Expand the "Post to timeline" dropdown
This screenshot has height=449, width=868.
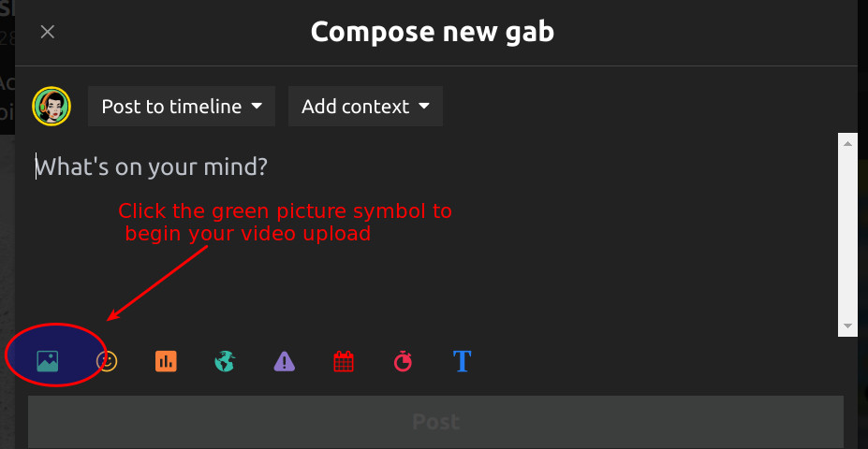click(182, 107)
